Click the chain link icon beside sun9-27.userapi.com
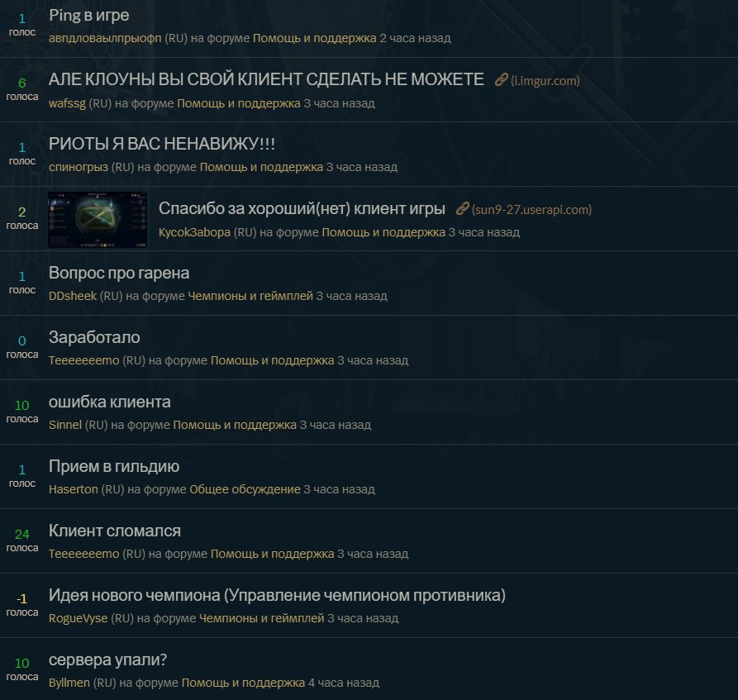The width and height of the screenshot is (738, 700). pos(462,208)
